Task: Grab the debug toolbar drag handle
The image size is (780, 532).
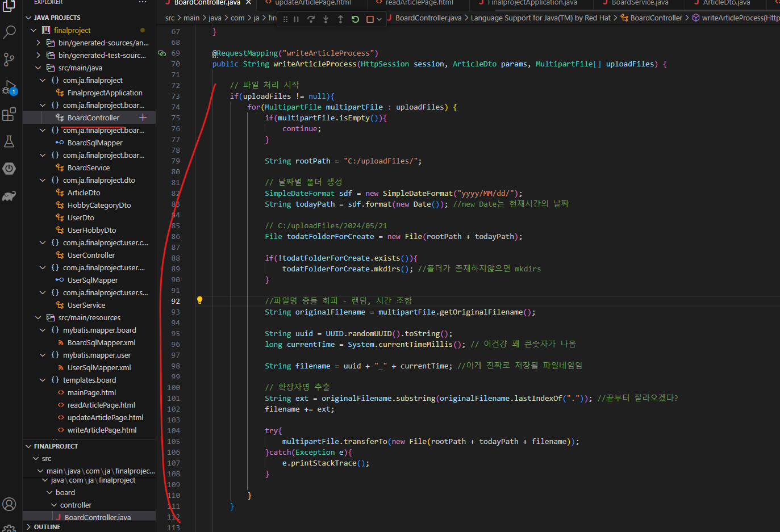Action: point(285,19)
